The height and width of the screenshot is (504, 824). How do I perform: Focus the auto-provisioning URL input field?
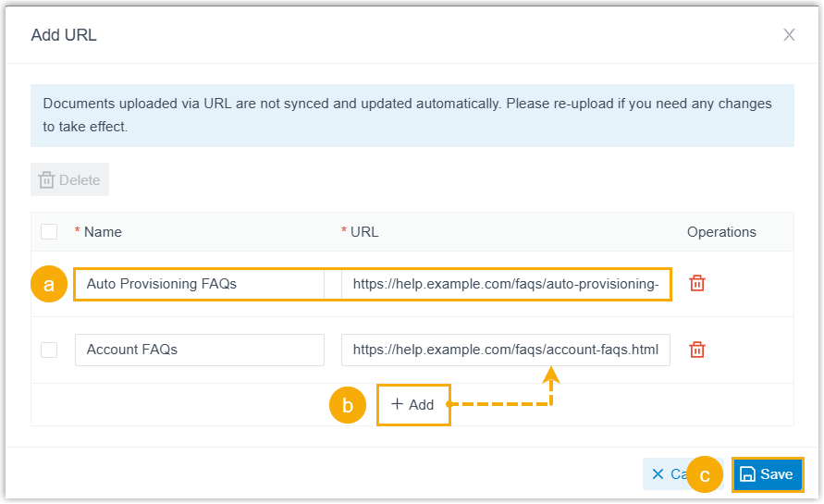(x=505, y=284)
